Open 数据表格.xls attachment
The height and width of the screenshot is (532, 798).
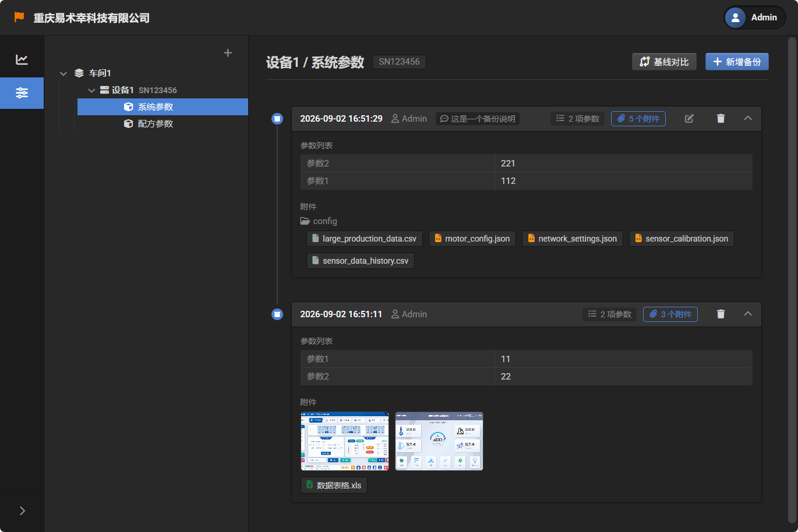(334, 485)
